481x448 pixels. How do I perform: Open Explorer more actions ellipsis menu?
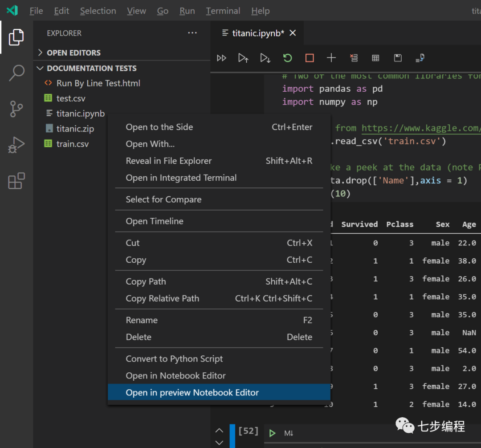[x=192, y=33]
